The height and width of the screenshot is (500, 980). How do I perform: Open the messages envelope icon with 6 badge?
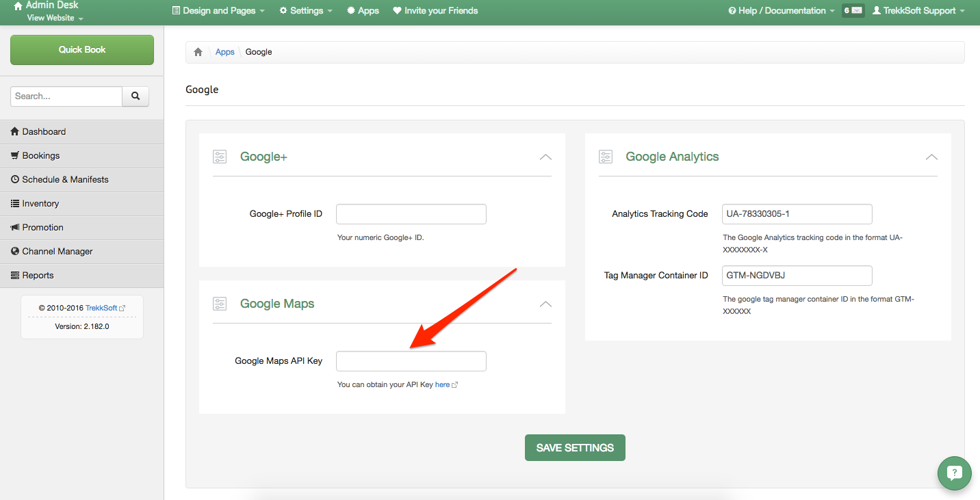pos(853,11)
